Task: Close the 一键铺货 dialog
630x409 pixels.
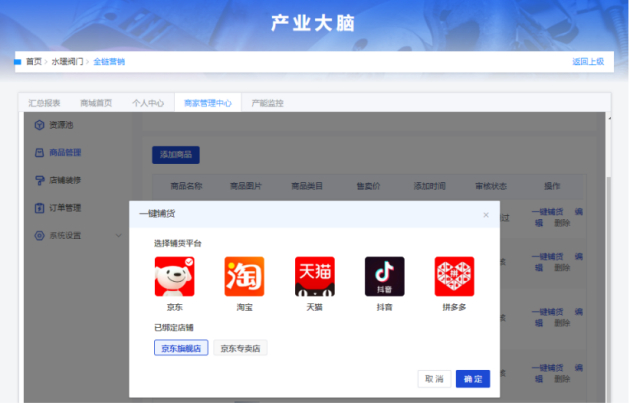Action: pyautogui.click(x=486, y=215)
